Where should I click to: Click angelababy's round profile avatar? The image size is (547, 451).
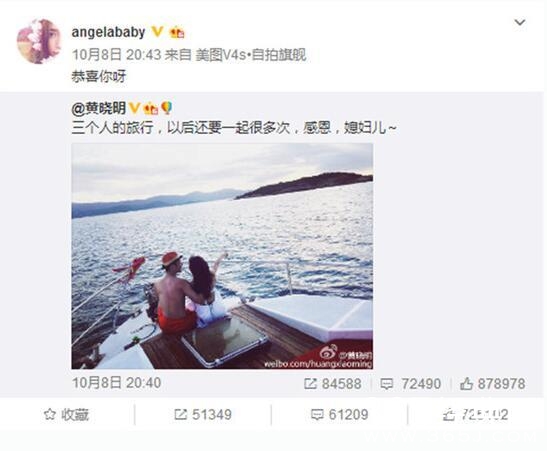(39, 41)
